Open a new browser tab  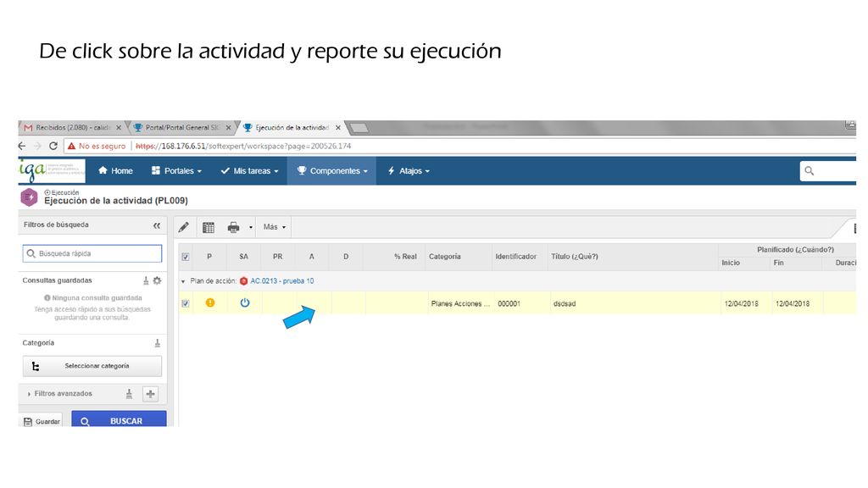(359, 128)
